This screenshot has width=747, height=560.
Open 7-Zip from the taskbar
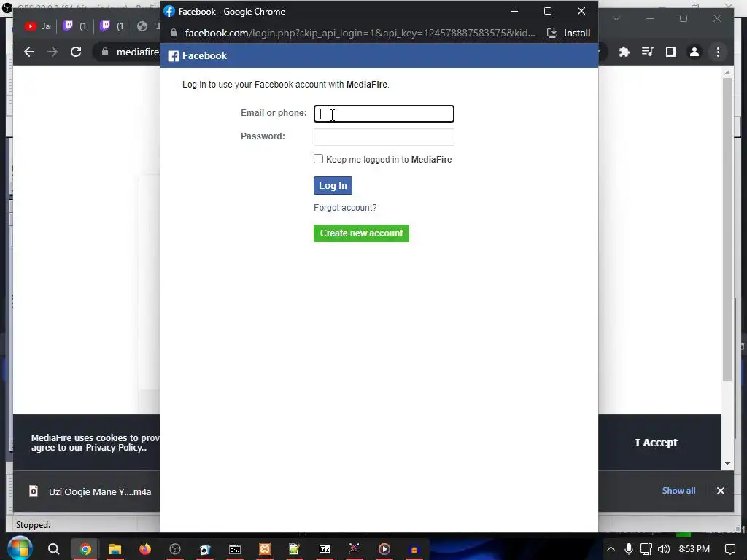click(x=325, y=549)
